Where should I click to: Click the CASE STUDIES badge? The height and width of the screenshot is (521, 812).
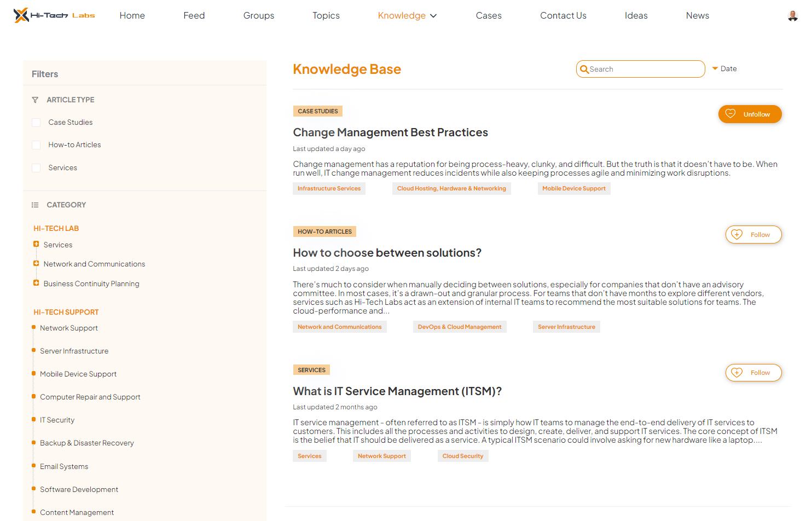318,111
